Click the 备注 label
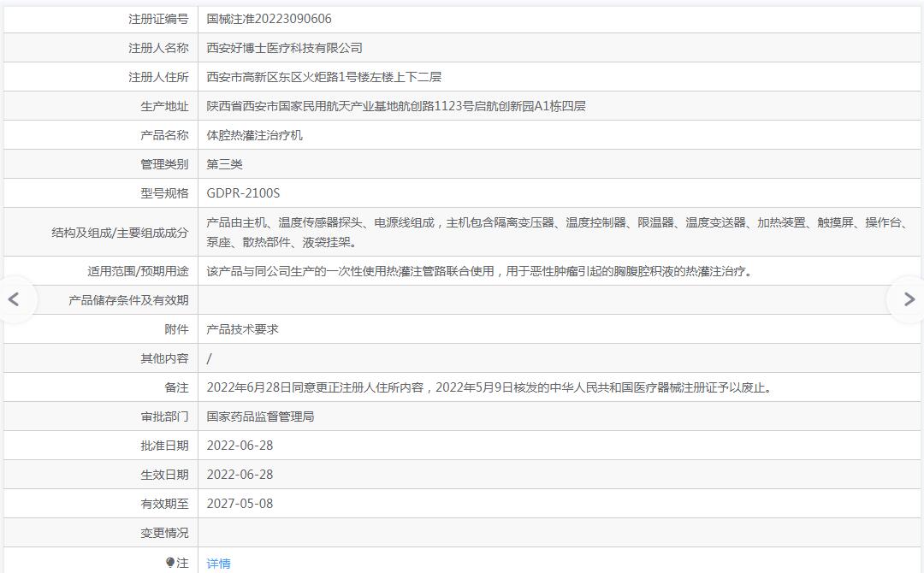924x573 pixels. [x=176, y=387]
